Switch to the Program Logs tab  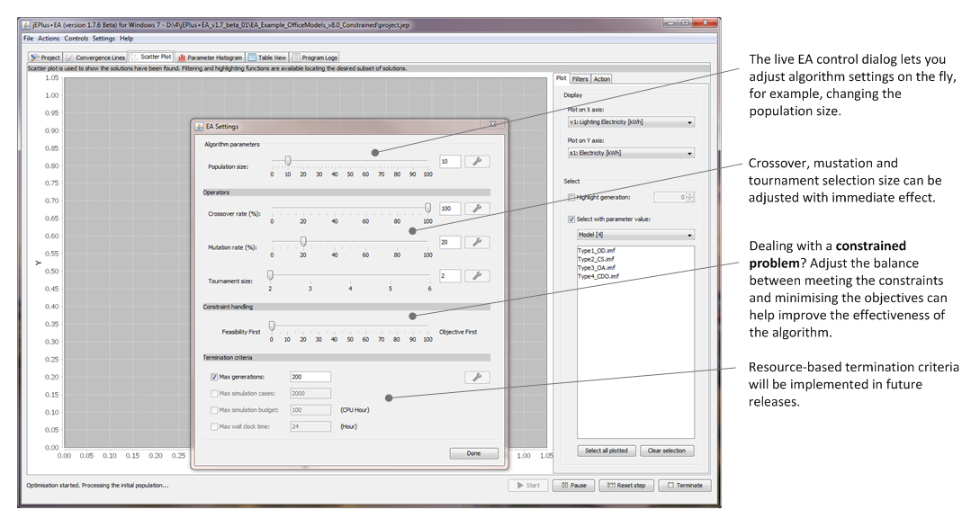(x=315, y=58)
